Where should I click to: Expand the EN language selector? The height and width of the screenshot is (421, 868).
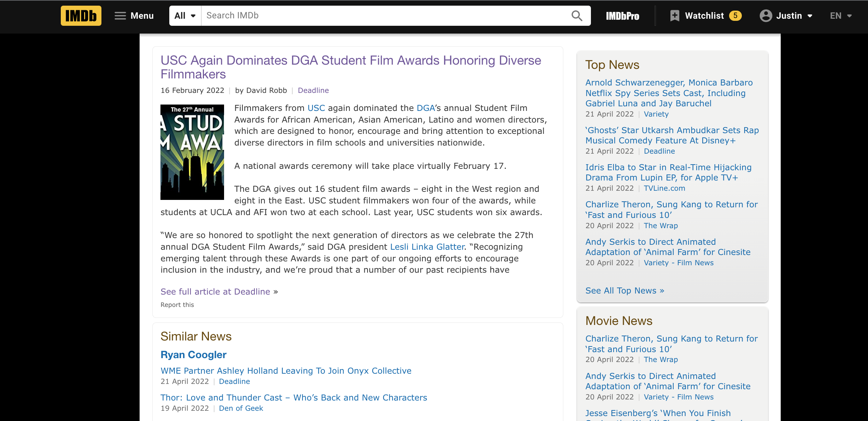pyautogui.click(x=841, y=16)
